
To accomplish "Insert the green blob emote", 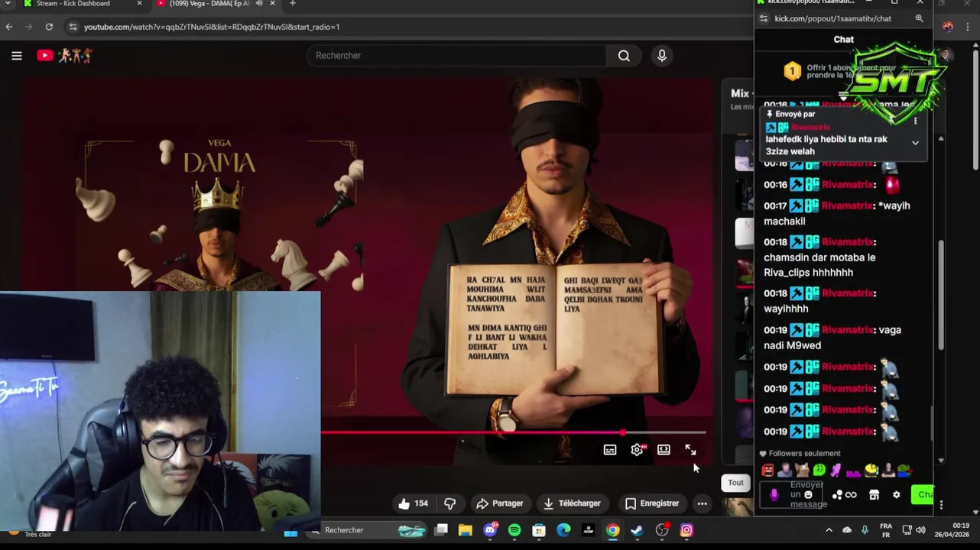I will tap(819, 471).
